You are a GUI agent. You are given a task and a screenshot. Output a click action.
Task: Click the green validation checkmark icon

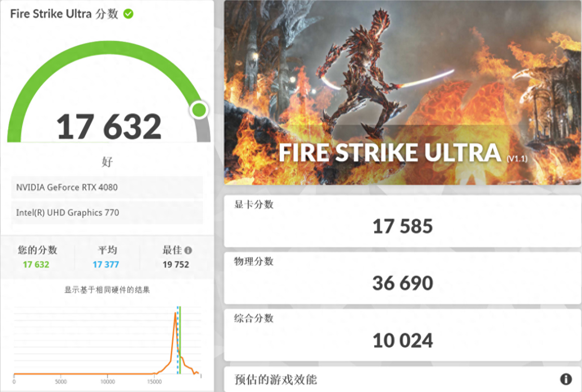click(129, 14)
